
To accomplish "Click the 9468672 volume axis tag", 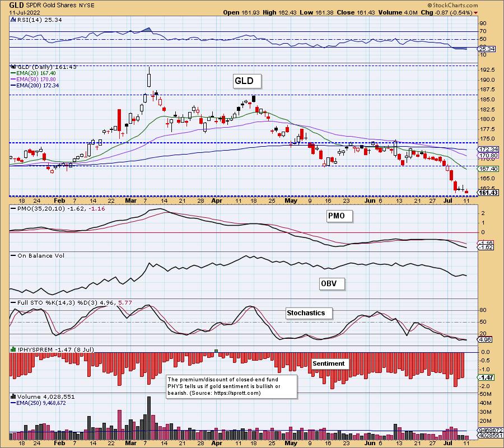I will (x=490, y=430).
